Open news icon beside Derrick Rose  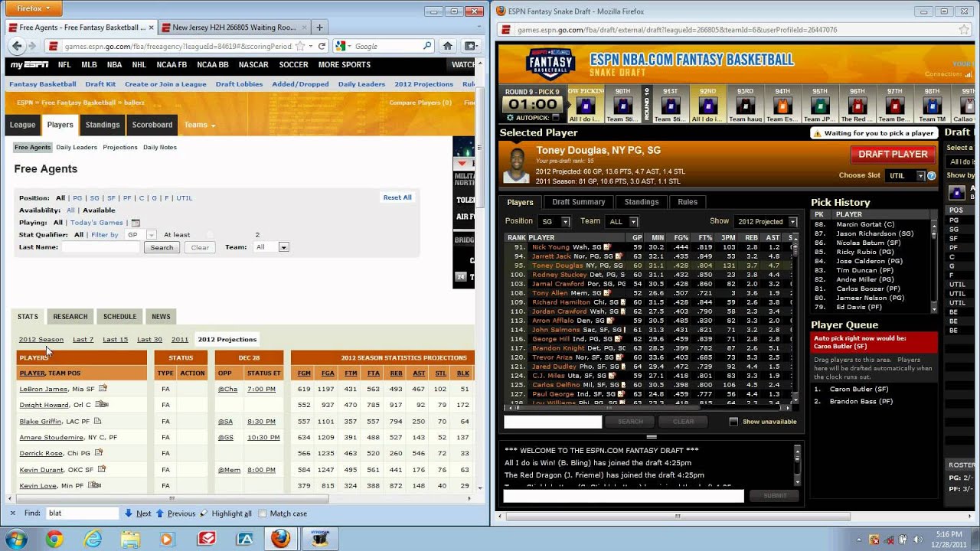[98, 453]
